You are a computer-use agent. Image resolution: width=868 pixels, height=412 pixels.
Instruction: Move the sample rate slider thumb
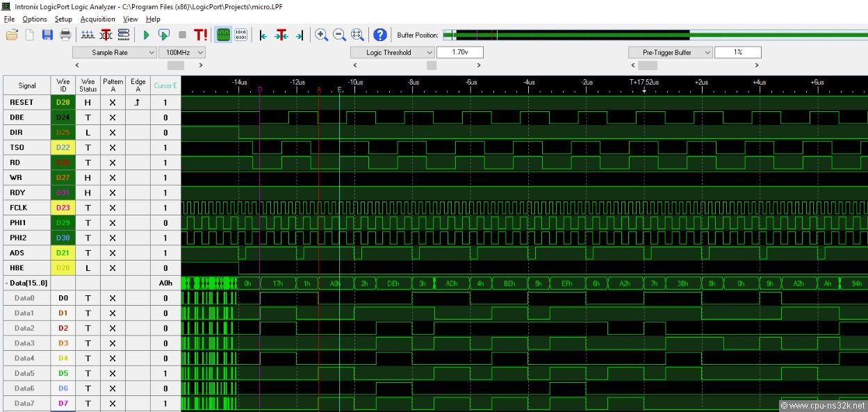(x=176, y=65)
